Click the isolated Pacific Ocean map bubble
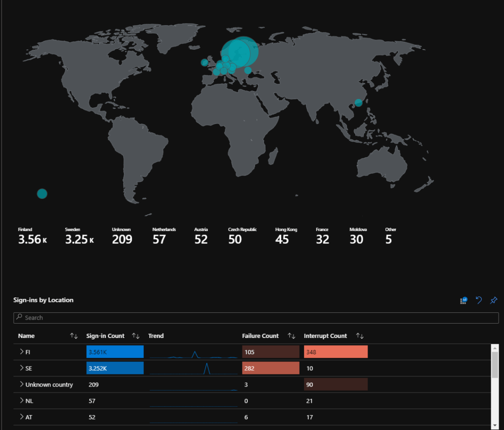 pos(42,194)
